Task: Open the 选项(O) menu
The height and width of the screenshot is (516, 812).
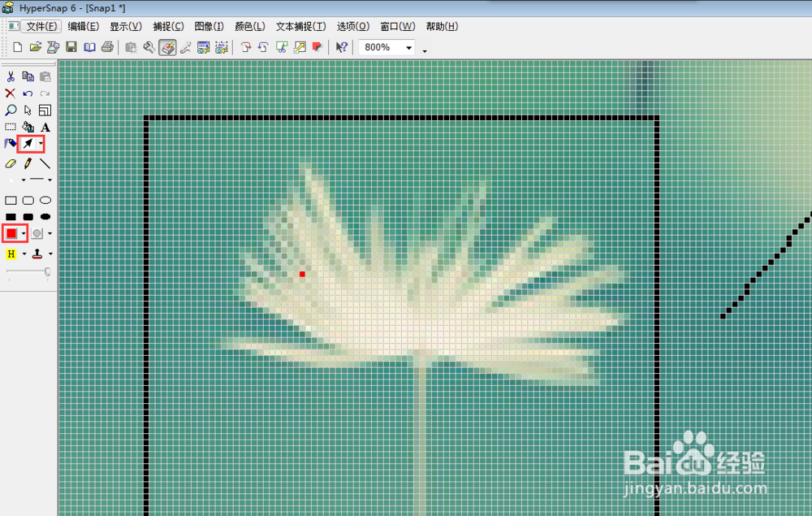Action: point(353,27)
